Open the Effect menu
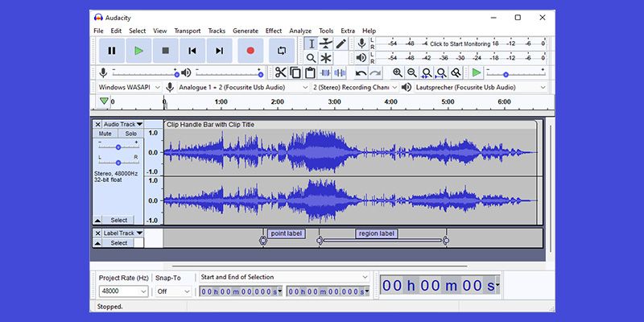 (x=274, y=31)
